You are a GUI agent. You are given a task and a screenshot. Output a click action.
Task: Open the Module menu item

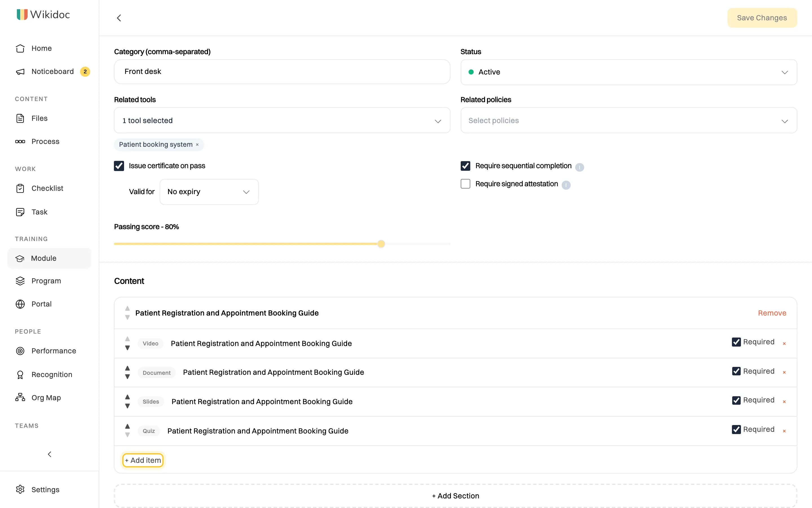(49, 258)
